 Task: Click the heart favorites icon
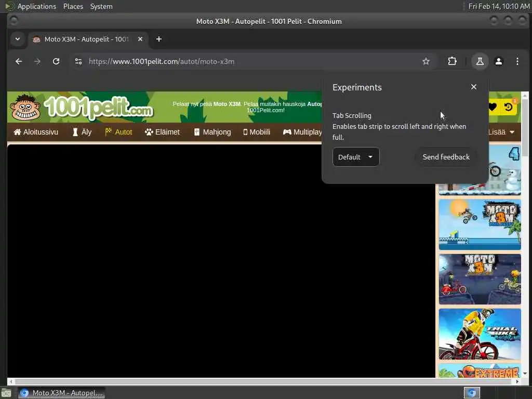(x=493, y=107)
